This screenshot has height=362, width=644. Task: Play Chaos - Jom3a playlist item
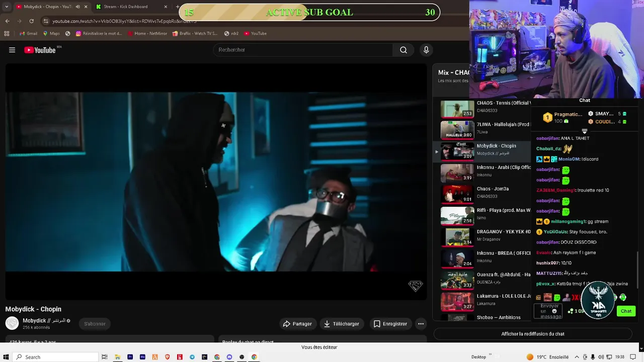[x=483, y=195]
